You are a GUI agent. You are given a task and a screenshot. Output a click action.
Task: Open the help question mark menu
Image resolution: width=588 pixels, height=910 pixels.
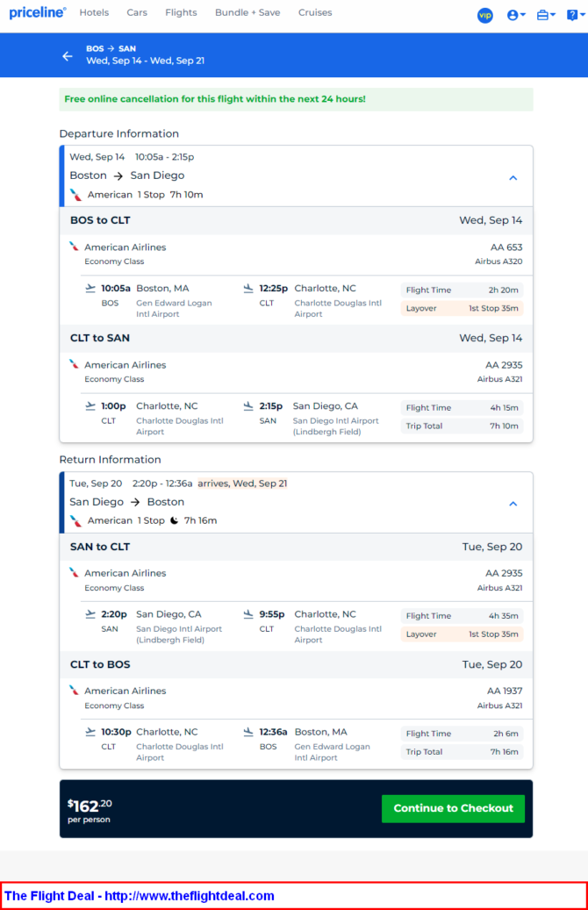pos(576,15)
